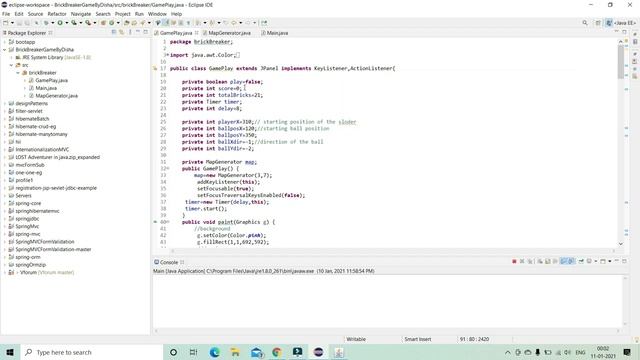
Task: Expand folded imports at line 3
Action: [167, 55]
